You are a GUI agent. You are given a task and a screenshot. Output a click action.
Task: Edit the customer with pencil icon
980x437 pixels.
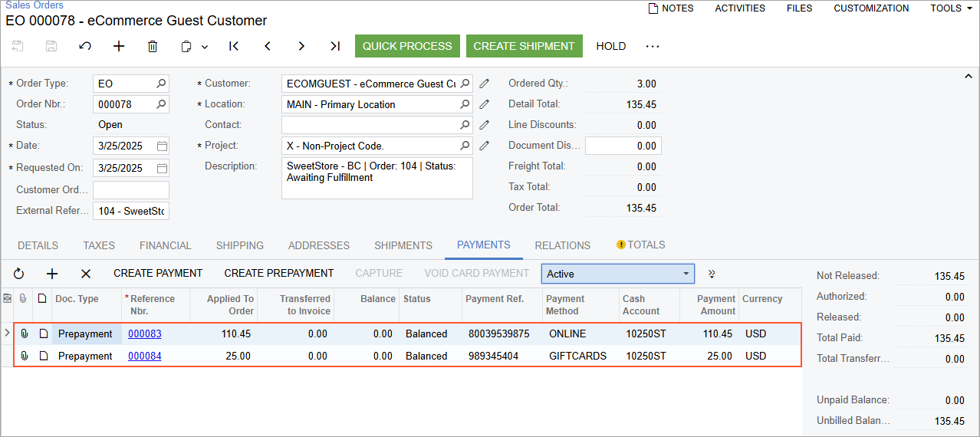pyautogui.click(x=484, y=84)
